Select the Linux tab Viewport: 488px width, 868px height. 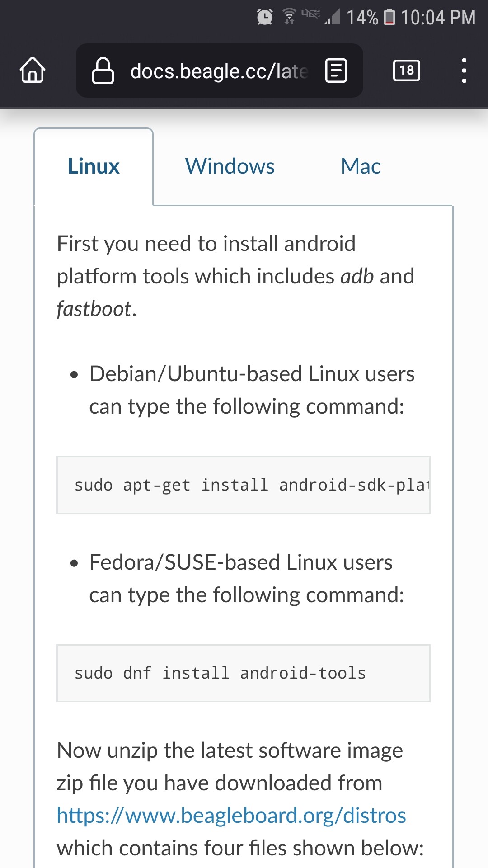(x=94, y=166)
